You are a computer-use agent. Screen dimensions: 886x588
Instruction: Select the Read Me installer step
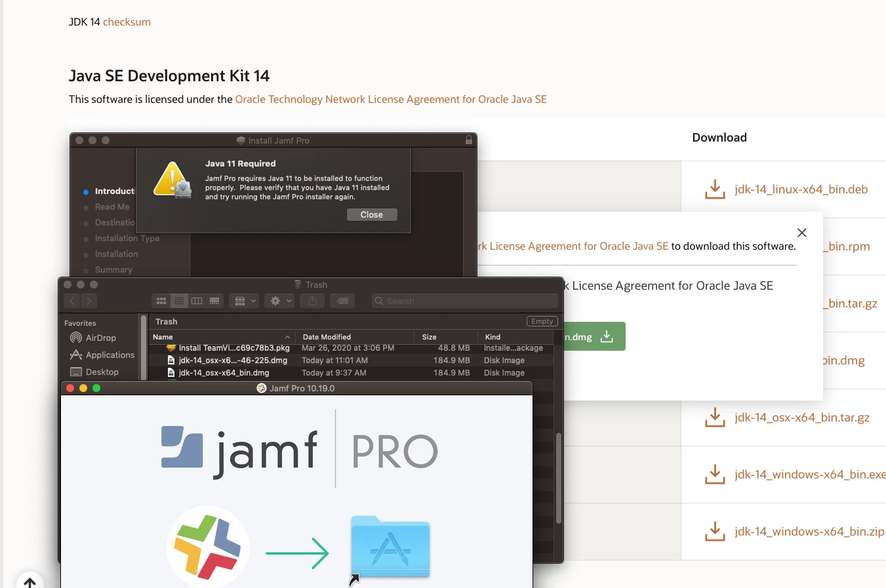click(x=112, y=206)
